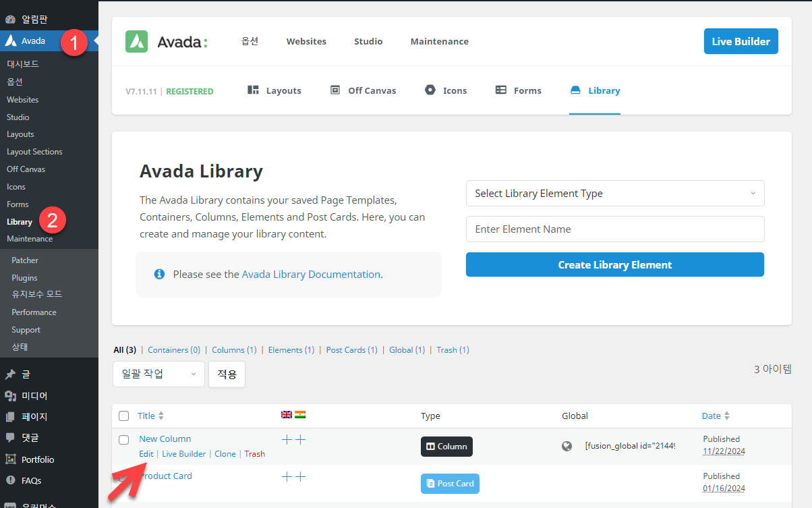Open the Studio tab in Avada header

pyautogui.click(x=368, y=41)
